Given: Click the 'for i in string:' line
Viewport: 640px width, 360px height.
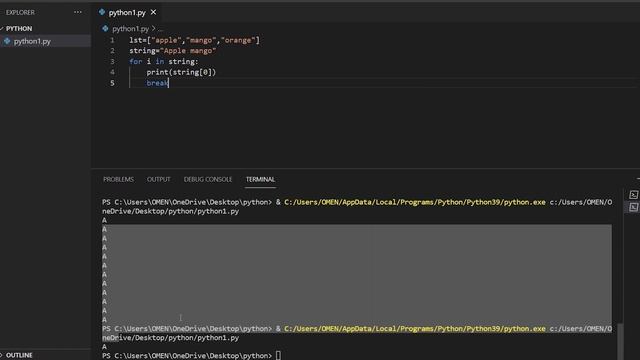Looking at the screenshot, I should (x=164, y=62).
